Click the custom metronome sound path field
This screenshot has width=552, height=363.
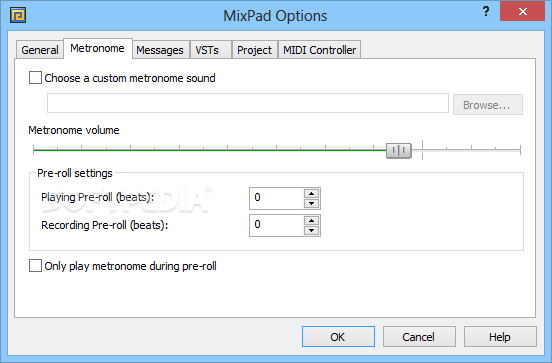click(x=248, y=103)
